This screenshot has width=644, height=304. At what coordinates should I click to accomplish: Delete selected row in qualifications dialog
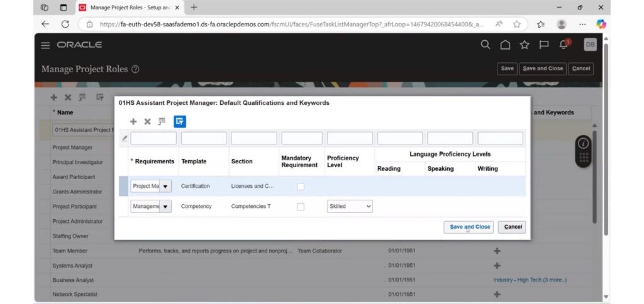147,121
